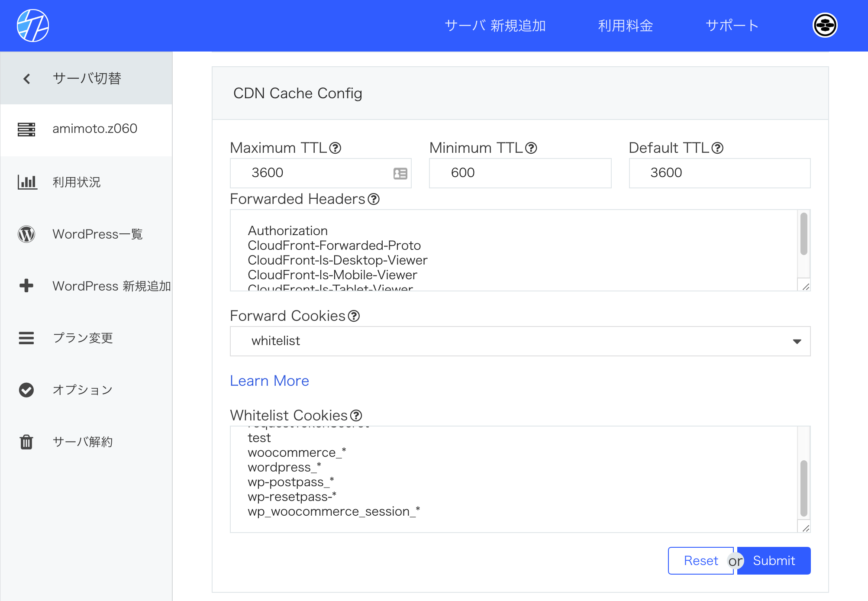Click the Maximum TTL input field
The height and width of the screenshot is (601, 868).
coord(321,173)
